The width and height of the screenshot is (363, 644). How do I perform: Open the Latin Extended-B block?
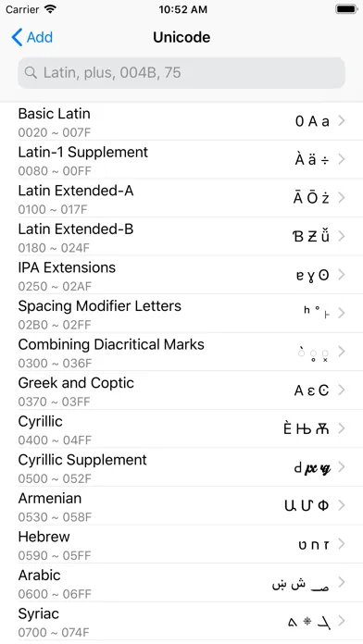181,237
